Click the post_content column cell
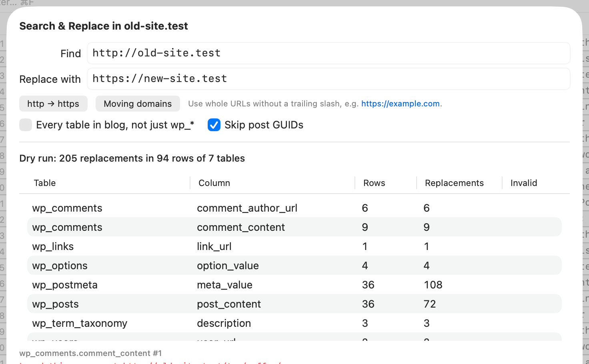 [229, 304]
